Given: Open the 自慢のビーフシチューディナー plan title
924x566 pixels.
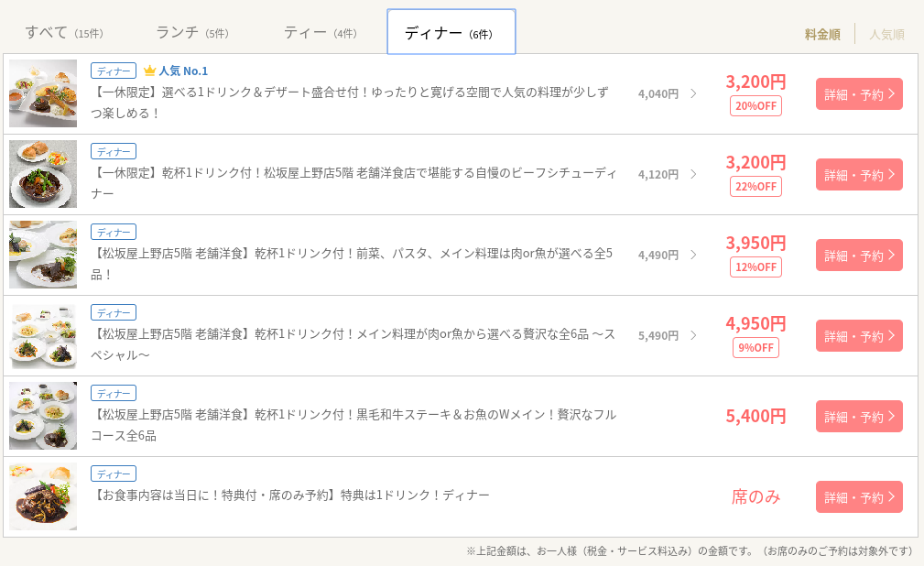Looking at the screenshot, I should [354, 183].
